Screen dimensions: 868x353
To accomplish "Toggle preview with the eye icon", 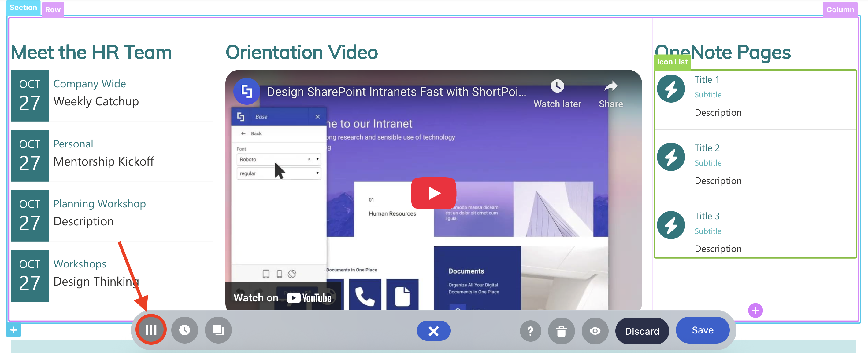I will click(595, 331).
